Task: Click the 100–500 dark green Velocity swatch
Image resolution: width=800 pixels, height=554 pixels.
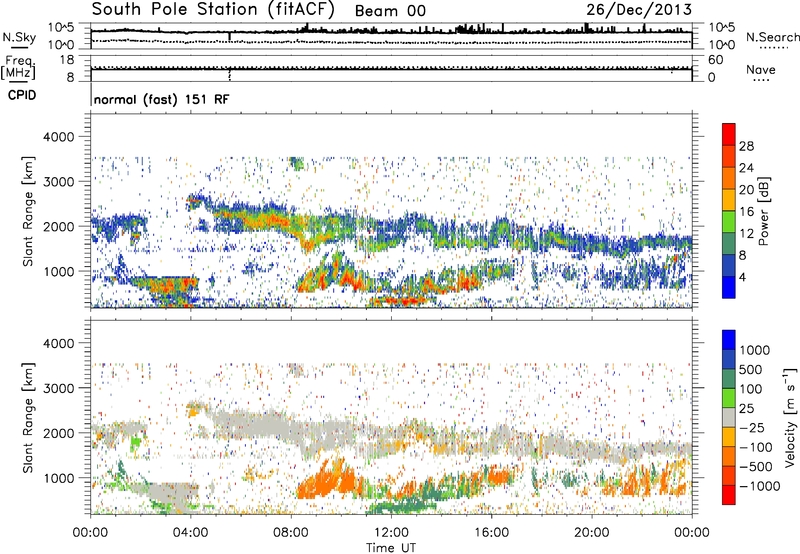Action: pyautogui.click(x=729, y=379)
